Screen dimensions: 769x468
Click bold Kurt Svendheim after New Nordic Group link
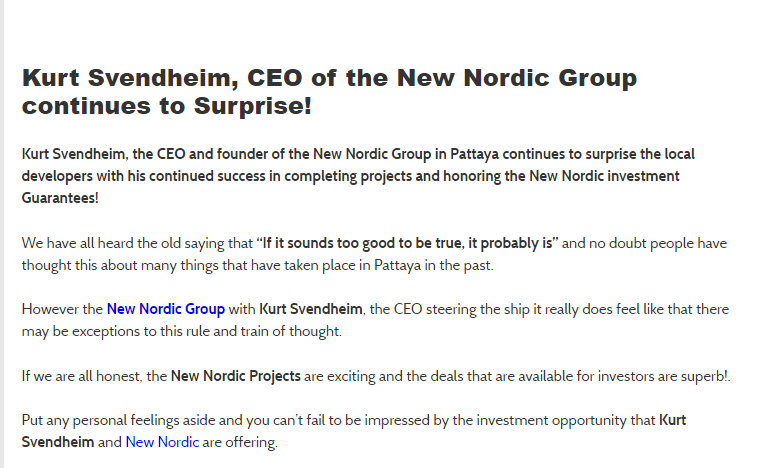310,309
